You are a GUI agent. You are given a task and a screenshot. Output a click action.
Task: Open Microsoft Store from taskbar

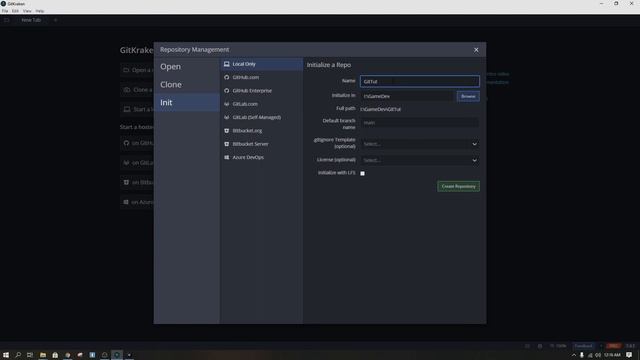click(55, 355)
